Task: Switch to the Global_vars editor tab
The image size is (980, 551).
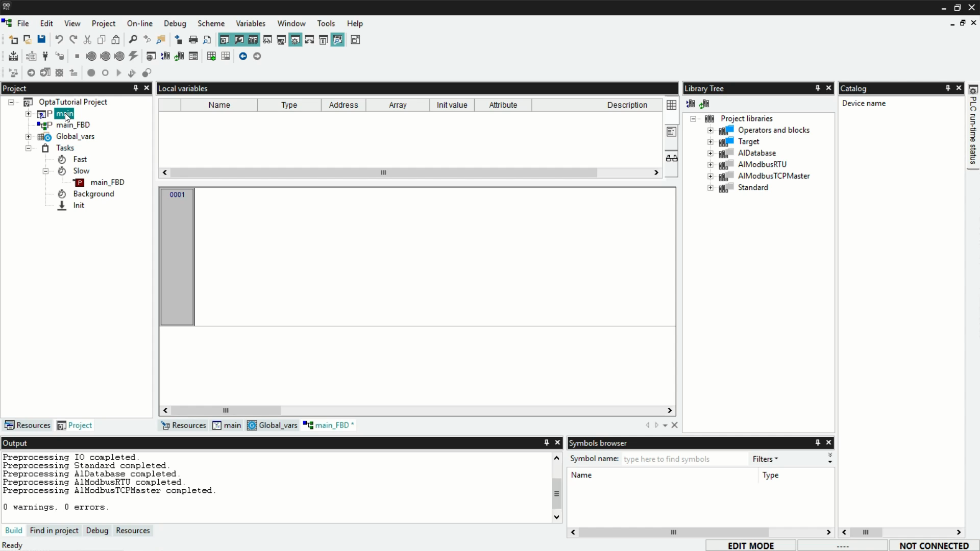Action: point(273,425)
